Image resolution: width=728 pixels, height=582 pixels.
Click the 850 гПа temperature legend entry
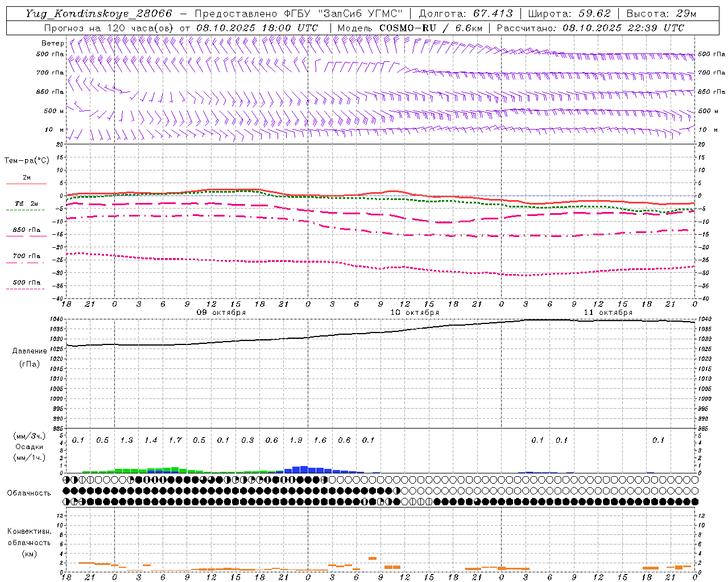click(27, 230)
